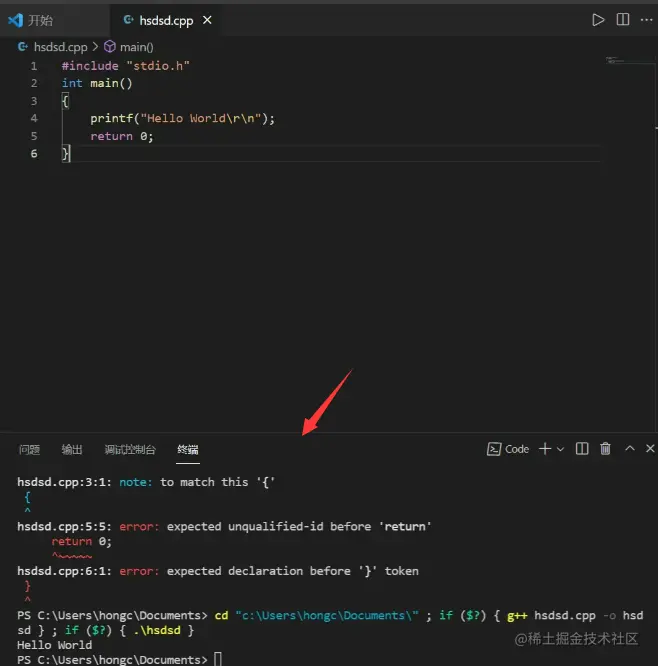Viewport: 658px width, 666px height.
Task: Focus the terminal prompt input cursor
Action: 217,660
